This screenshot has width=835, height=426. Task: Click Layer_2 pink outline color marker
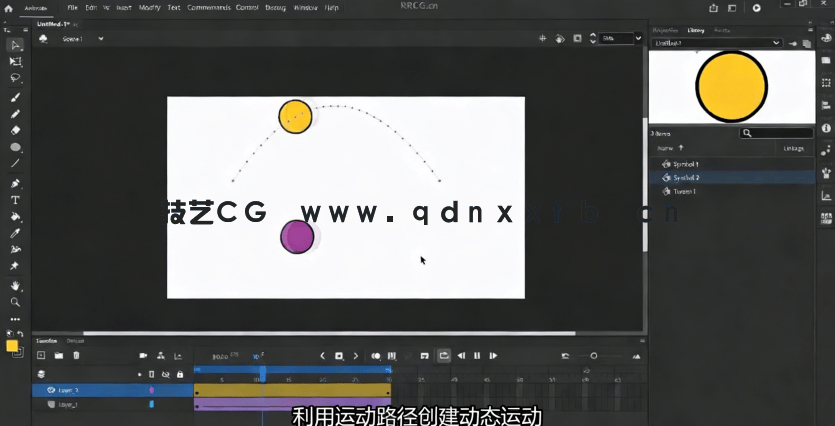152,390
